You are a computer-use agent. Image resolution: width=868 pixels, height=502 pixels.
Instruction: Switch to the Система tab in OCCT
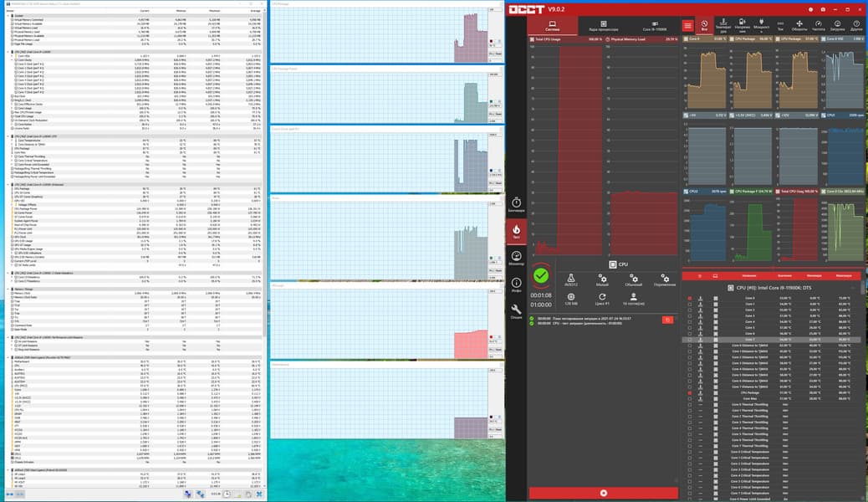pos(552,26)
